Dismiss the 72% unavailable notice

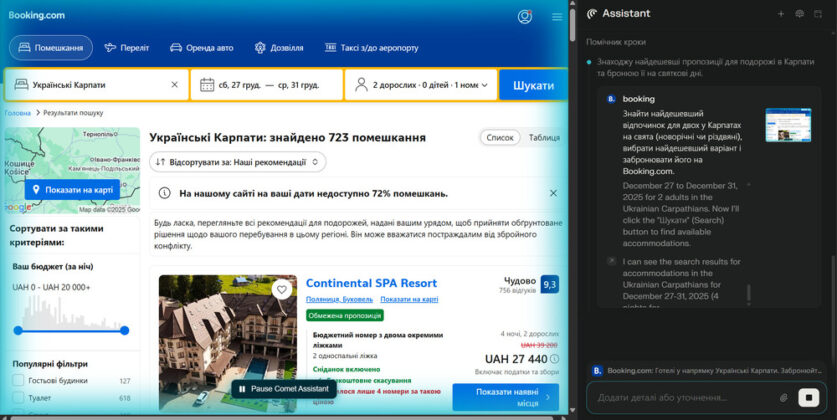coord(554,193)
